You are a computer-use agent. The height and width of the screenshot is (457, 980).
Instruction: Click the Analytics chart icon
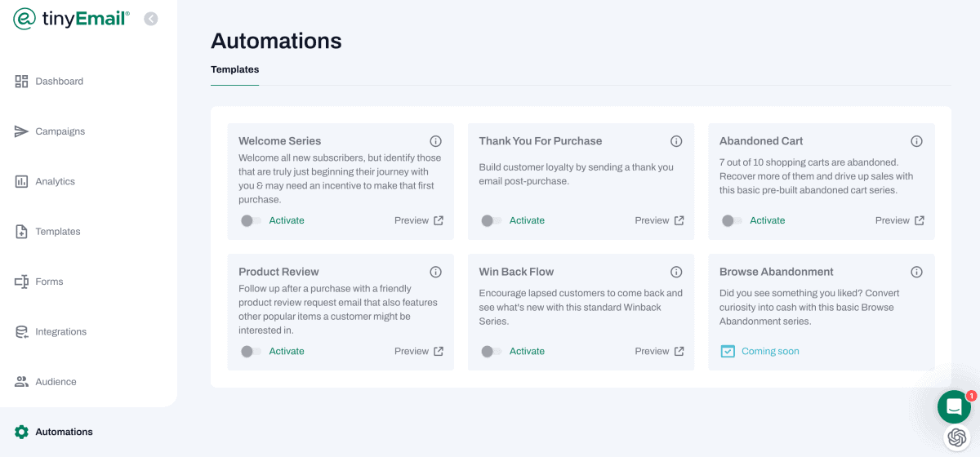point(22,181)
